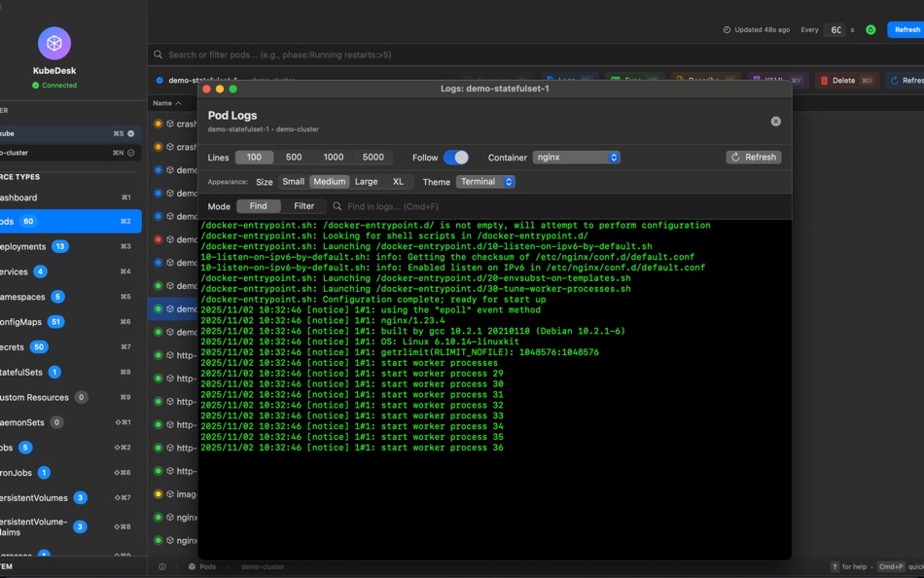The height and width of the screenshot is (578, 924).
Task: Click the refresh interval seconds field
Action: coord(835,30)
